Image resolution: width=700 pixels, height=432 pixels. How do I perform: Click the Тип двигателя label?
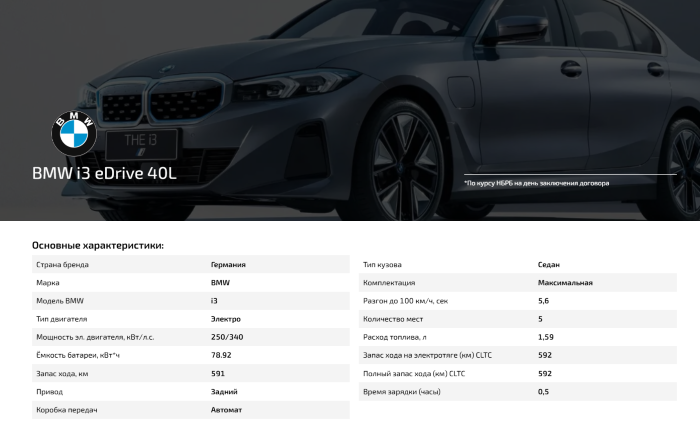pos(62,319)
